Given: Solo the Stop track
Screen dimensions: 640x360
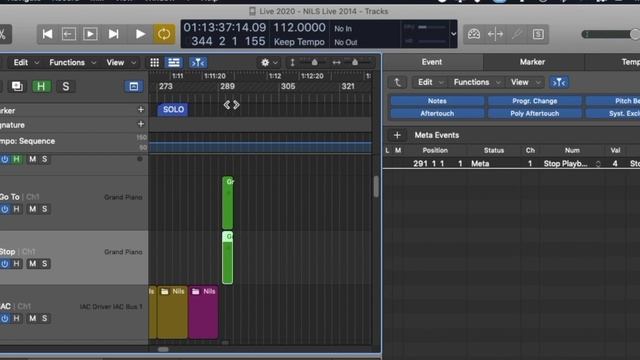Looking at the screenshot, I should click(x=44, y=264).
